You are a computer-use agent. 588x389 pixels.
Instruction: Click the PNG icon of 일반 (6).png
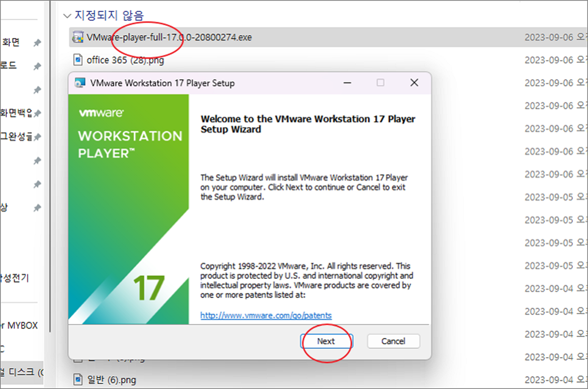tap(78, 380)
